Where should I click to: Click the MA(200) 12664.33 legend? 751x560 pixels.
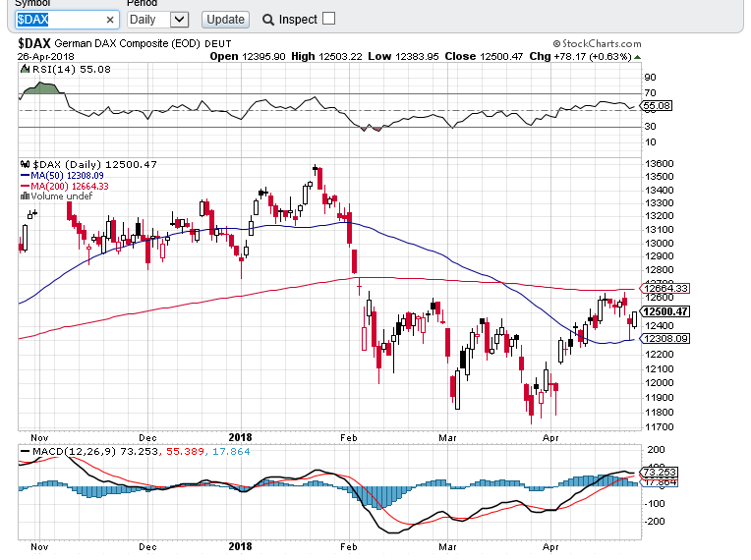pos(65,187)
